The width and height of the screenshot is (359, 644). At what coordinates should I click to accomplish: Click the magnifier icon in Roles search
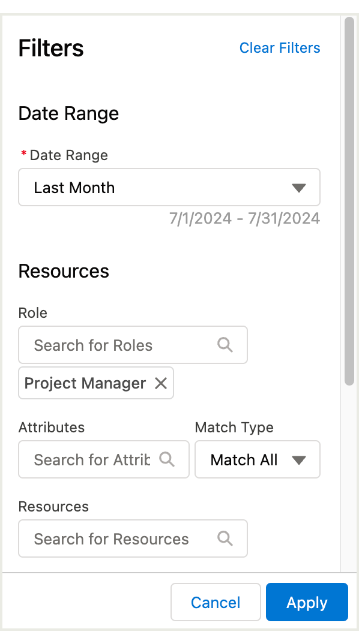[x=225, y=345]
